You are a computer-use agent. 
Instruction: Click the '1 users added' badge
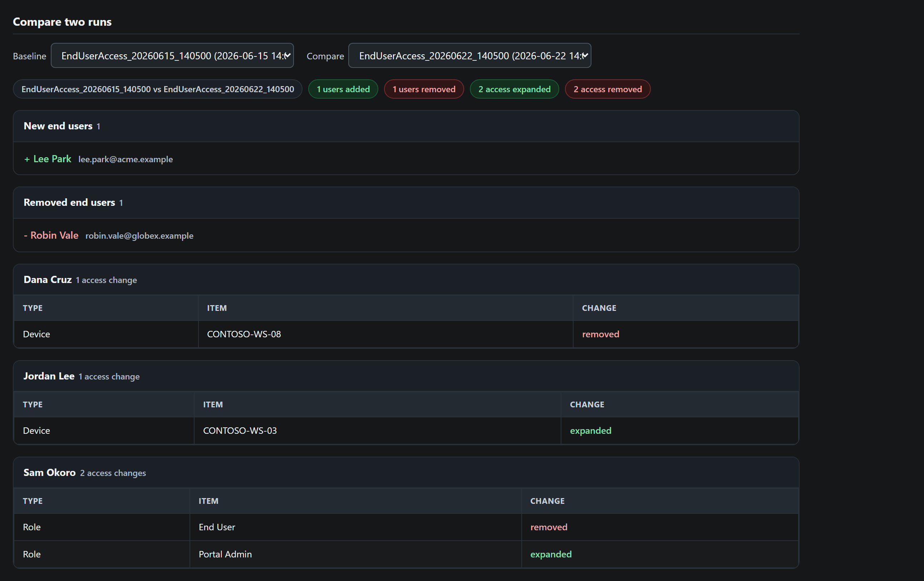point(343,89)
